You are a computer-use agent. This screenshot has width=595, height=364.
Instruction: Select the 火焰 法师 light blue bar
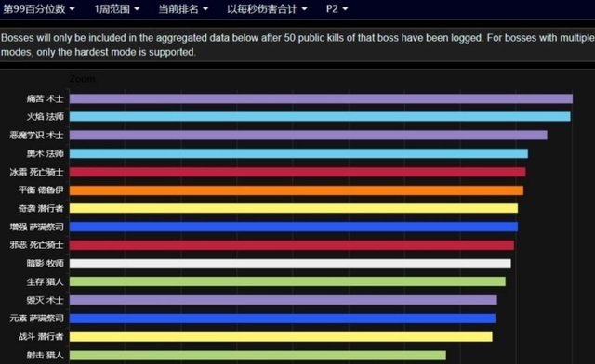point(320,117)
